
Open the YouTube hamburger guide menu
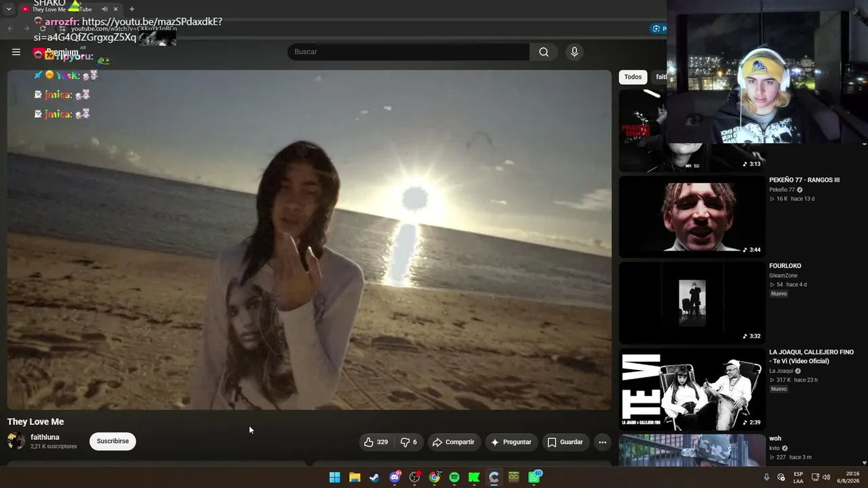click(x=16, y=52)
